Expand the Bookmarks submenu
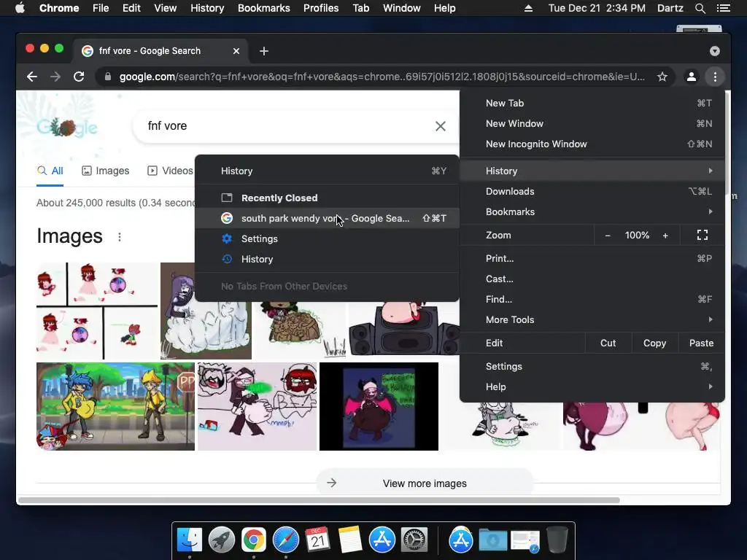Screen dimensions: 747x560 point(592,212)
